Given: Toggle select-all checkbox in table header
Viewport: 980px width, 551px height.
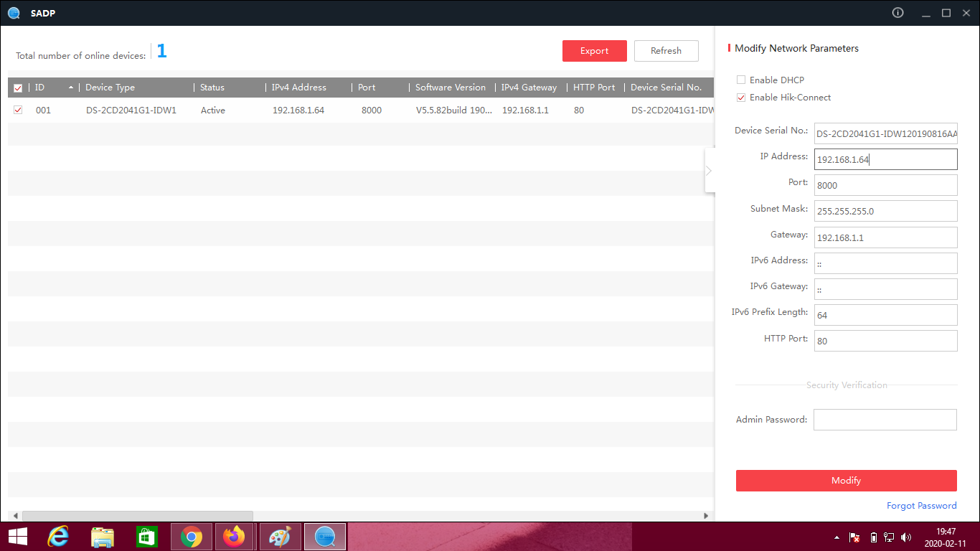Looking at the screenshot, I should (x=18, y=88).
